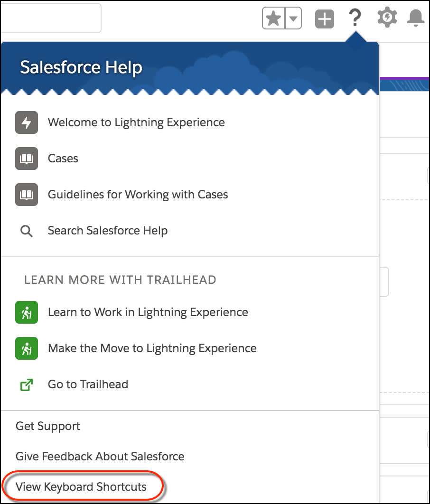430x504 pixels.
Task: Click Get Support
Action: 47,426
